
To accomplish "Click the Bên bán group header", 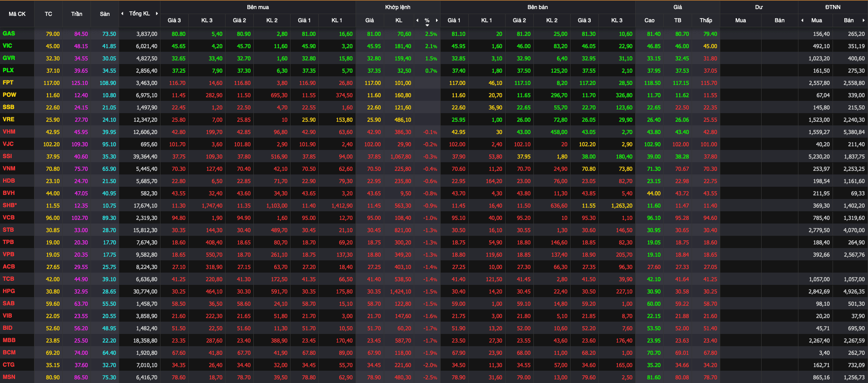I will point(538,7).
